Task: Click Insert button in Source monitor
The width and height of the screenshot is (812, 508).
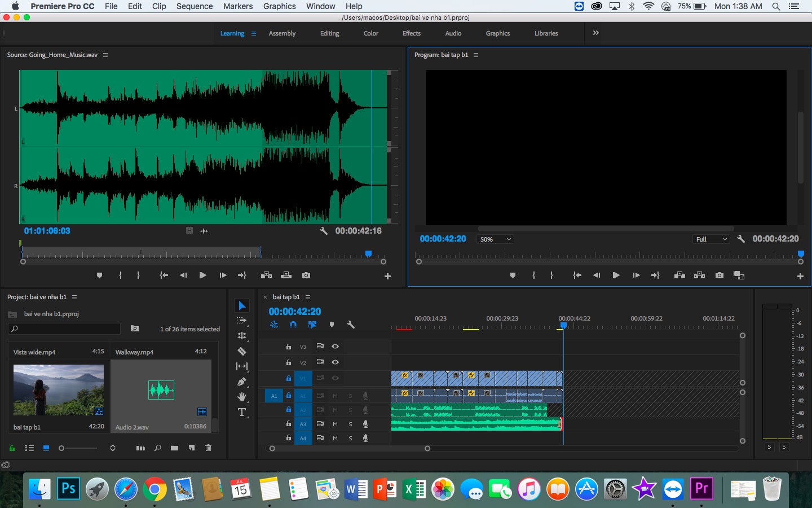Action: click(266, 275)
